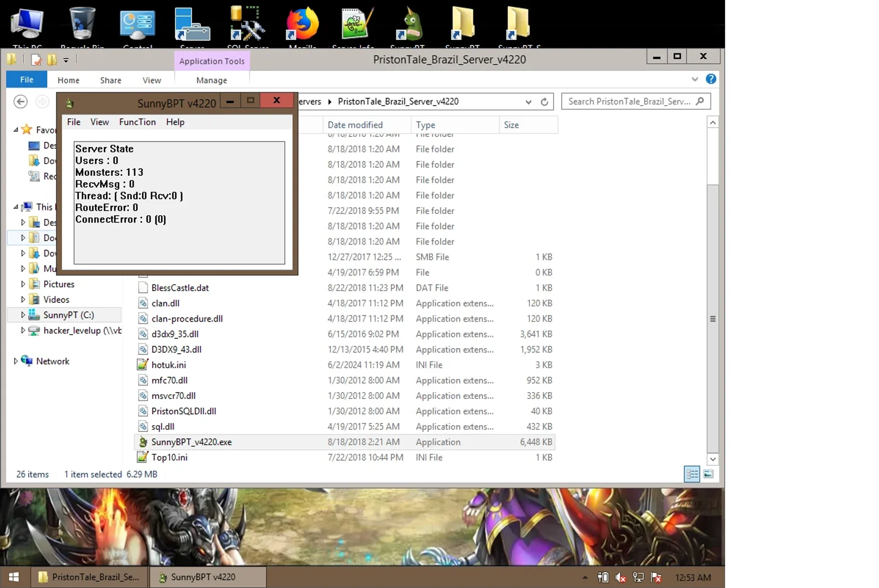The image size is (879, 588).
Task: Click the taskbar clock showing 12:53 AM
Action: (x=693, y=578)
